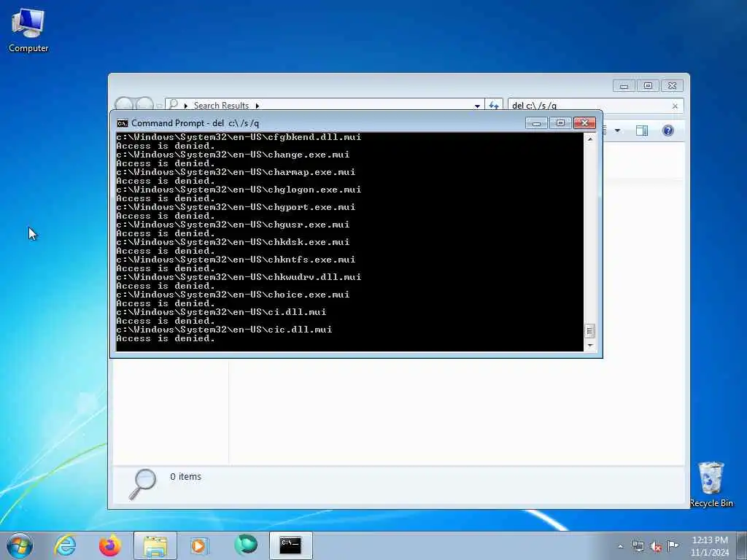Screen dimensions: 747x560
Task: Click the cic.dll.mui output line
Action: [224, 330]
